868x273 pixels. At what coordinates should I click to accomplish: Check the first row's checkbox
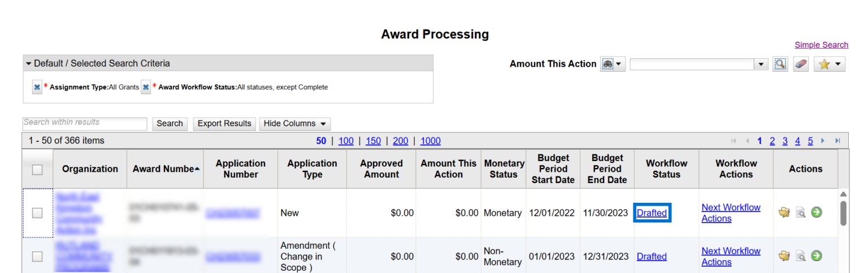coord(37,213)
